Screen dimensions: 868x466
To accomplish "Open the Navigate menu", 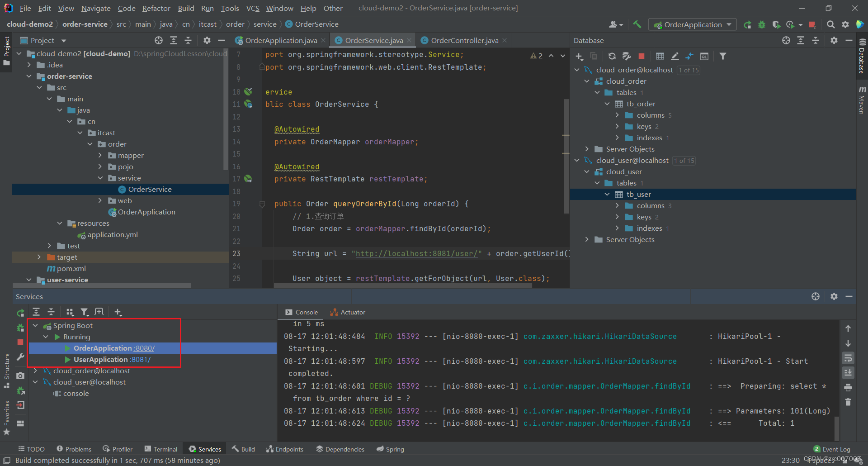I will coord(96,8).
